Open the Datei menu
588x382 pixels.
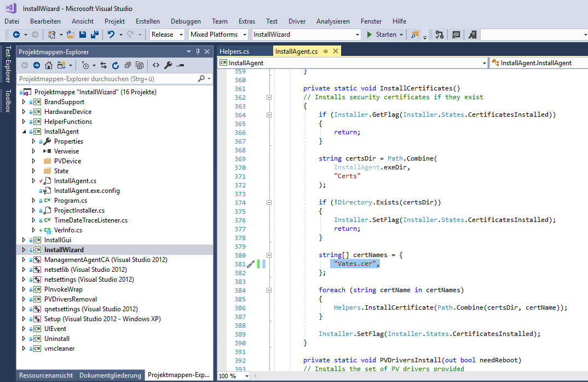(11, 21)
